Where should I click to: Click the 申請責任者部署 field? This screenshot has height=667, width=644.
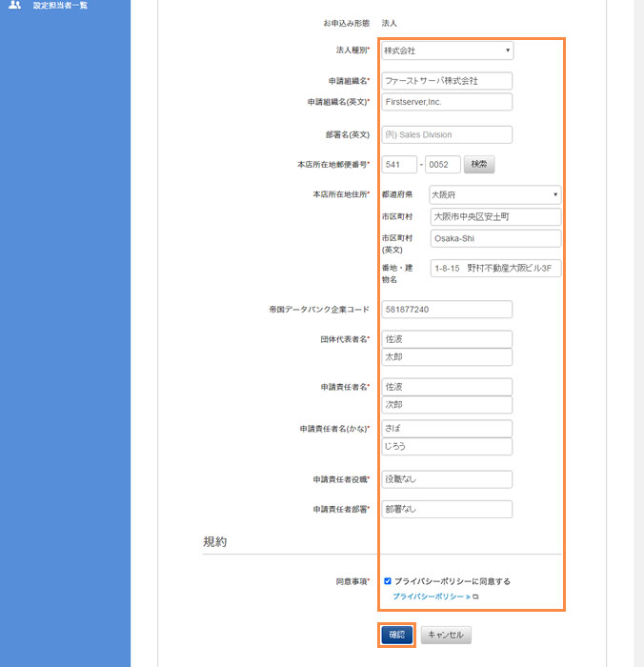[x=447, y=509]
